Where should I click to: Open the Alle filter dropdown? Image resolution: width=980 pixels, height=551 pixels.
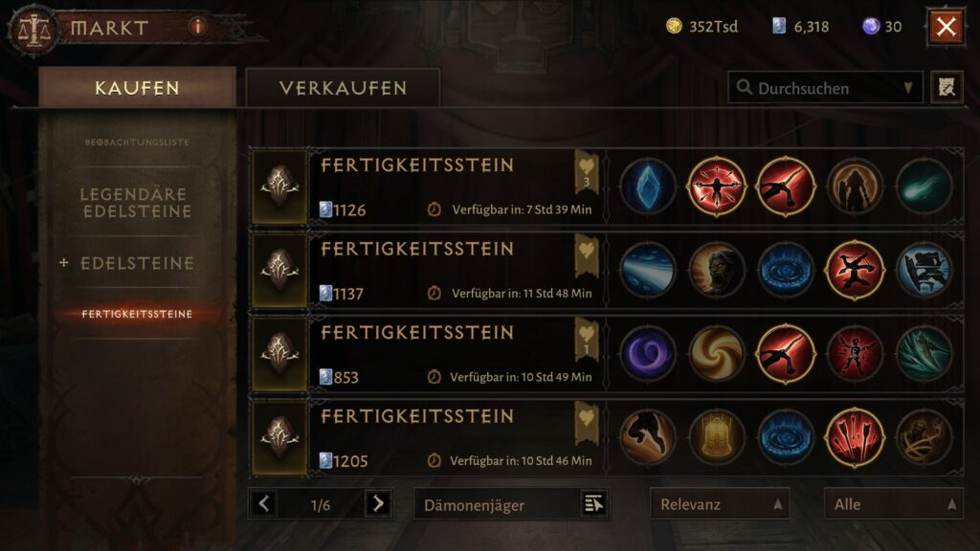tap(893, 504)
